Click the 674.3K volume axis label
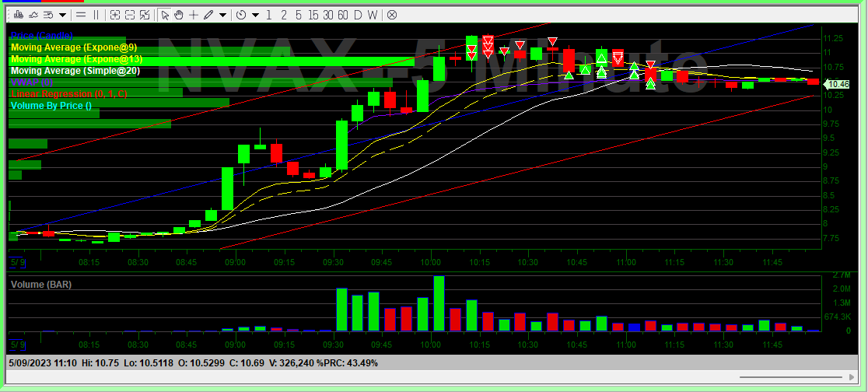This screenshot has width=868, height=392. click(x=838, y=317)
